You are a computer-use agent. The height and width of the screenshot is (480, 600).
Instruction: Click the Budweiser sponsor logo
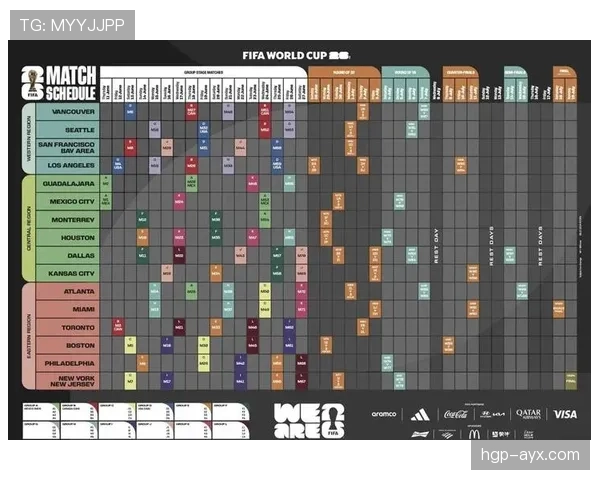pos(420,434)
